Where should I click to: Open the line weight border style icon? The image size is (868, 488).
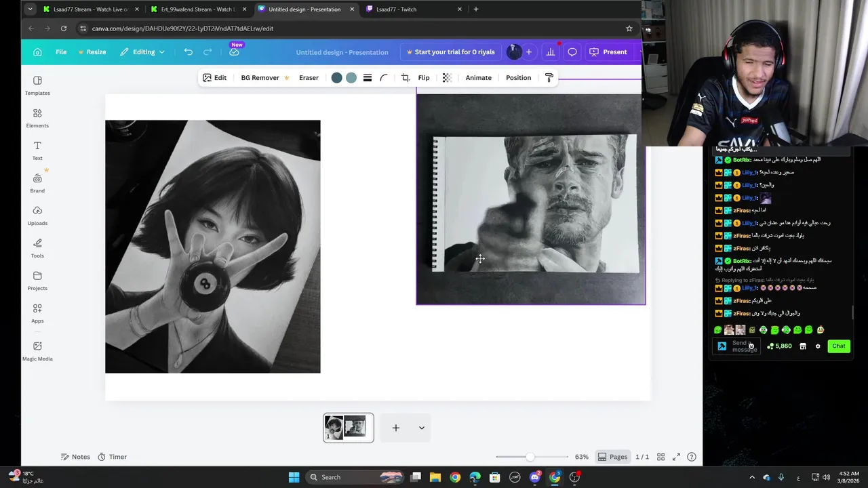(368, 78)
